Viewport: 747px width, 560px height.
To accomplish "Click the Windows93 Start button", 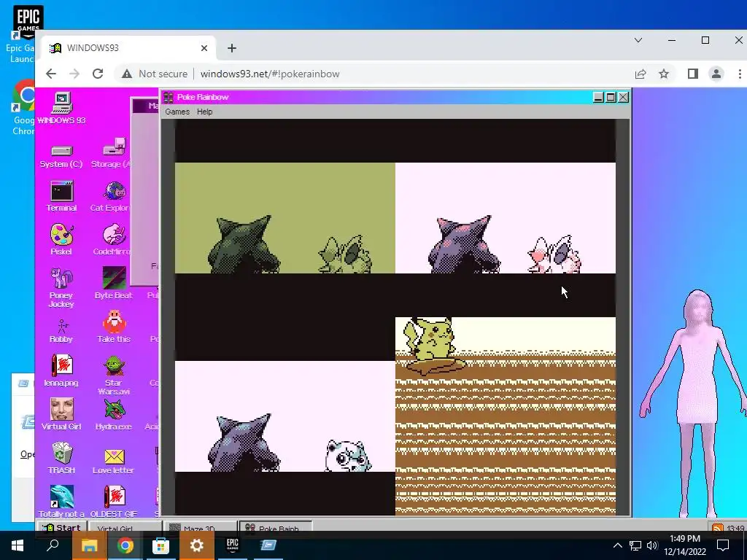I will click(62, 526).
